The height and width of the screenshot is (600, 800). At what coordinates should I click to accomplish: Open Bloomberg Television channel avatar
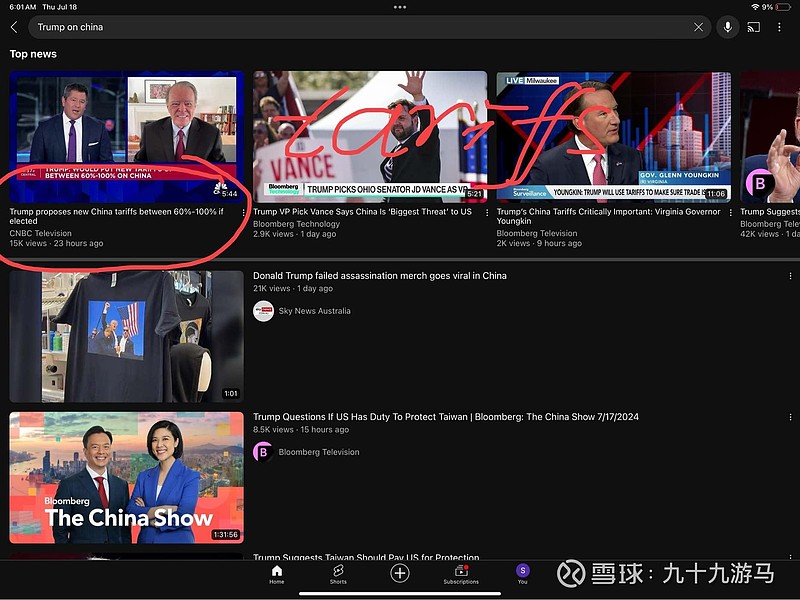coord(263,452)
